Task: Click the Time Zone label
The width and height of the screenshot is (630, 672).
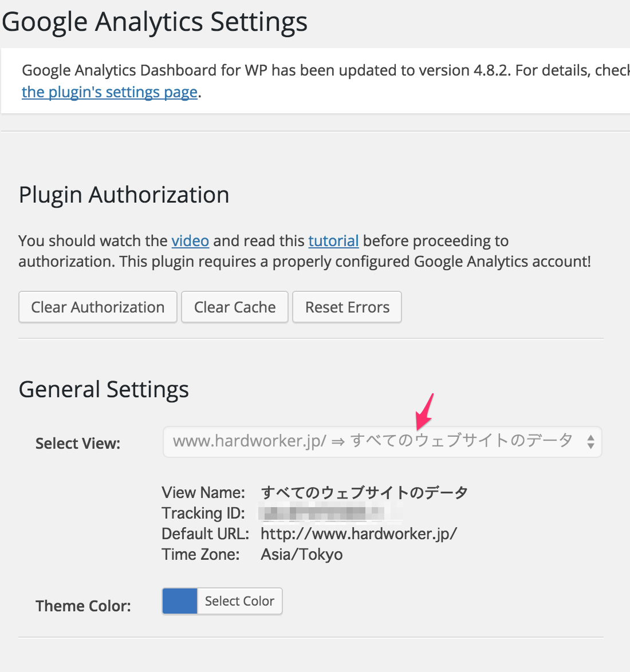Action: click(200, 555)
